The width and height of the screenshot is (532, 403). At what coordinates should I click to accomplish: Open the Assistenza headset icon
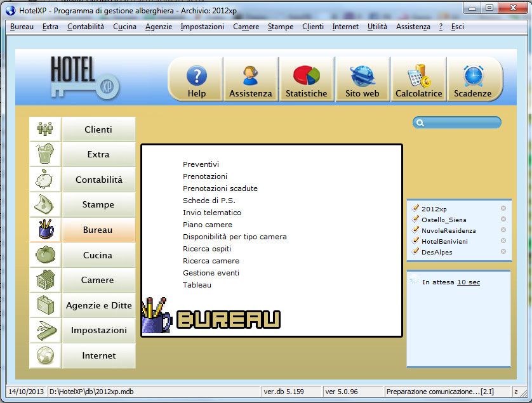tap(250, 76)
